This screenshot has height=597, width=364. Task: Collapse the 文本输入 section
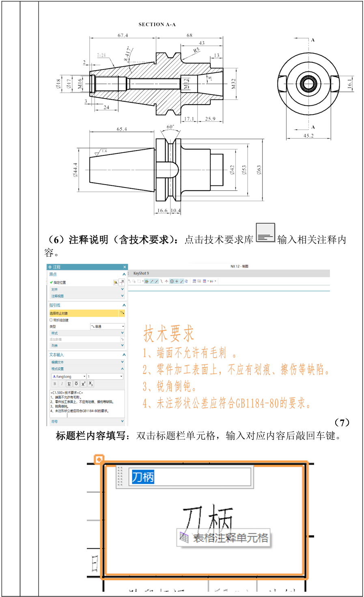(124, 355)
